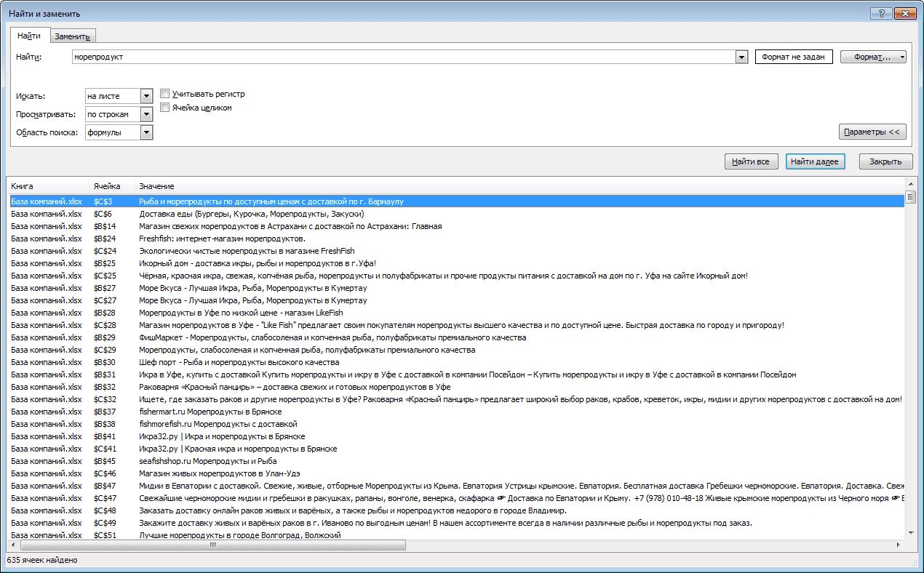Viewport: 924px width, 573px height.
Task: Select result row for cell $B$41
Action: 456,436
